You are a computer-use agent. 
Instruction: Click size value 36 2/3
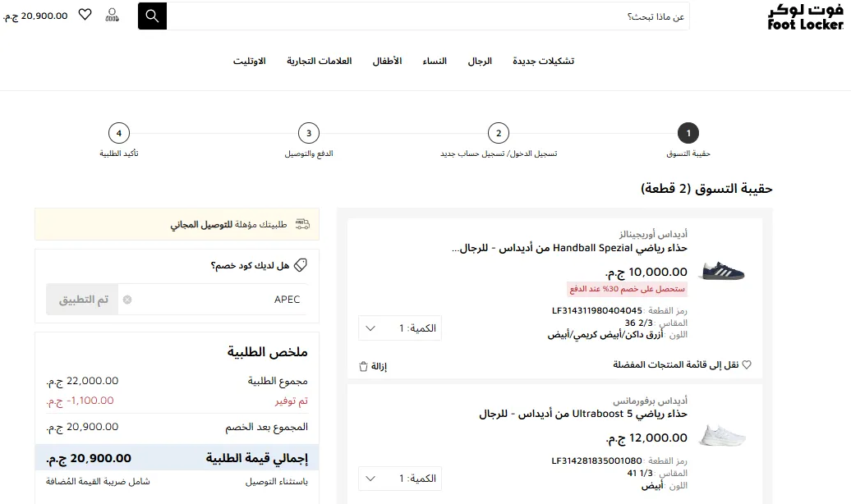pyautogui.click(x=638, y=323)
